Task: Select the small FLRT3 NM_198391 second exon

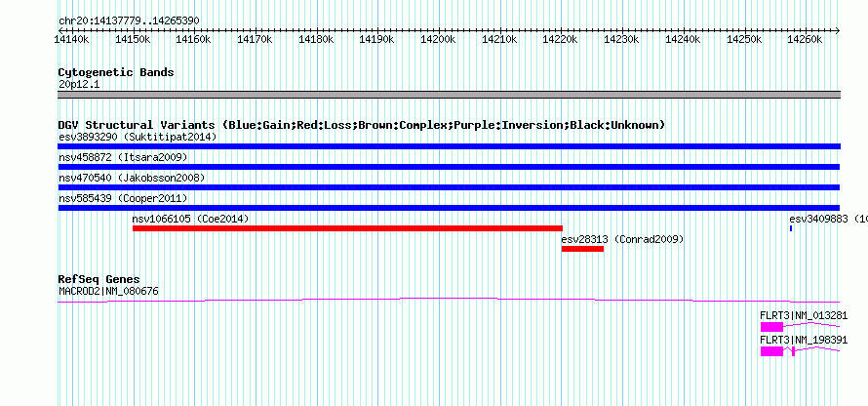Action: 793,351
